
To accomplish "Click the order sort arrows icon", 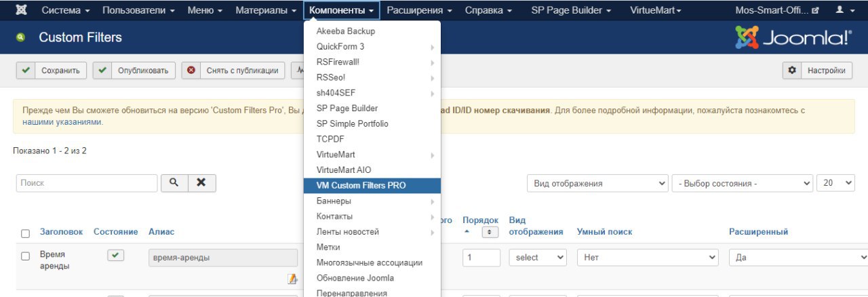I will 490,232.
